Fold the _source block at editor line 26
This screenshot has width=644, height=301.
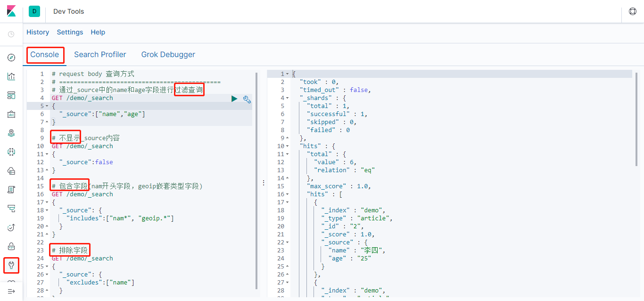coord(47,275)
